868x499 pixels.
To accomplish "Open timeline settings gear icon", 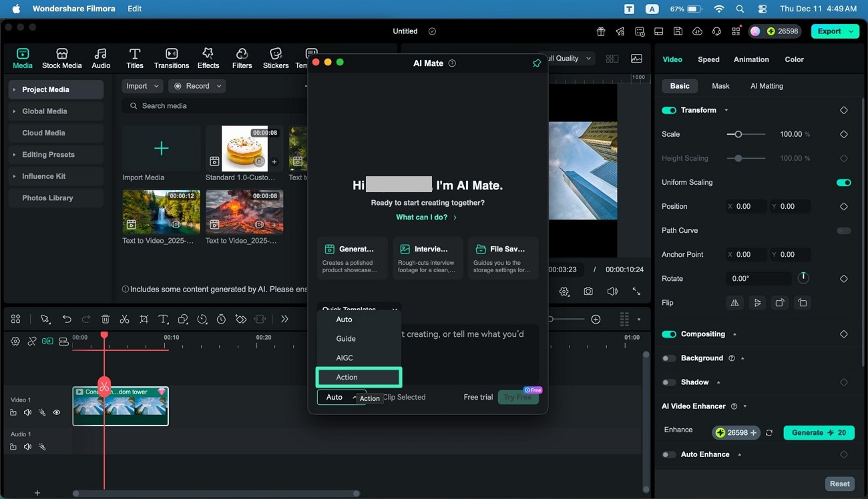I will click(15, 341).
